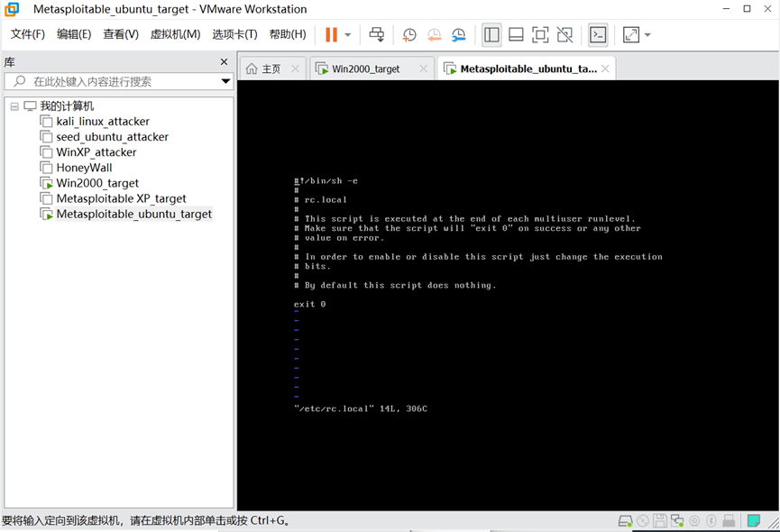The image size is (780, 532).
Task: Open the 文件(F) menu
Action: [28, 34]
